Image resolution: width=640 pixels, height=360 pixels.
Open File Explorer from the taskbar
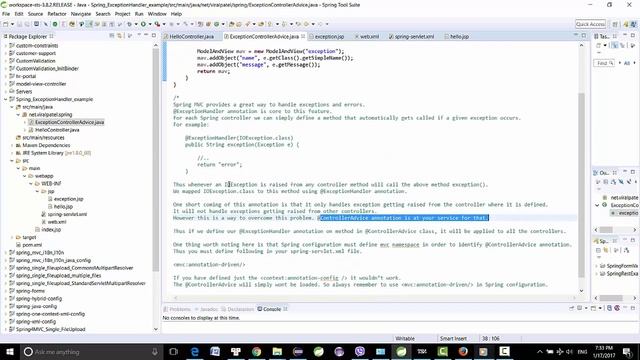[277, 351]
